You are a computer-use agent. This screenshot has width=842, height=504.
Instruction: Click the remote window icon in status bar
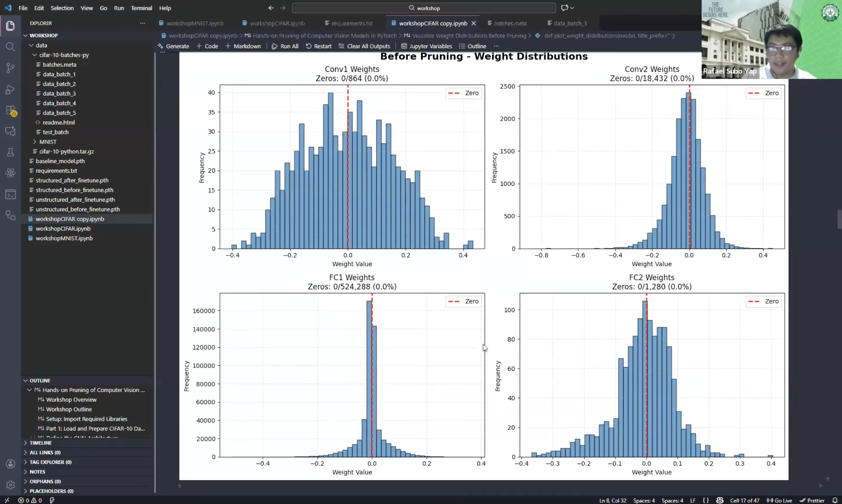tap(7, 500)
